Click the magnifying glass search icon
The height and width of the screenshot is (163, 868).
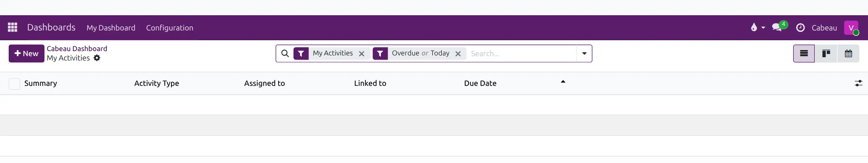pos(285,54)
